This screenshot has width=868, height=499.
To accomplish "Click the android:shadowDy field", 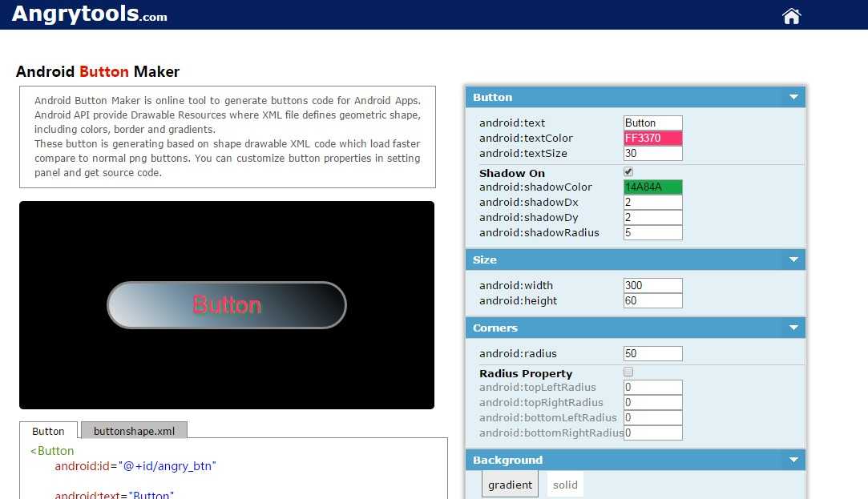I will (x=652, y=217).
